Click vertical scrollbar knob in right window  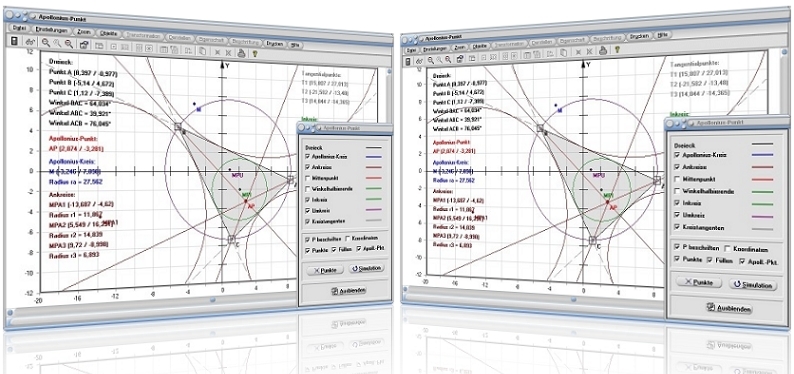pyautogui.click(x=784, y=52)
